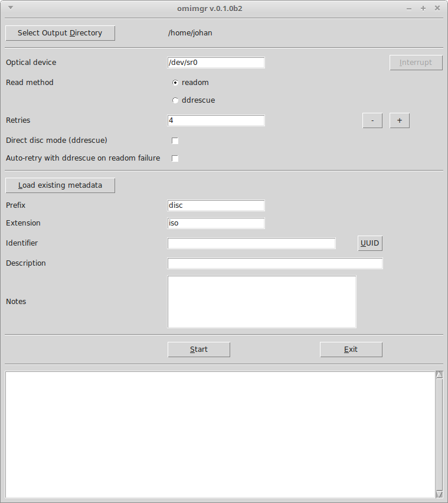This screenshot has height=503, width=448.
Task: Decrease retries with the minus button
Action: (372, 120)
